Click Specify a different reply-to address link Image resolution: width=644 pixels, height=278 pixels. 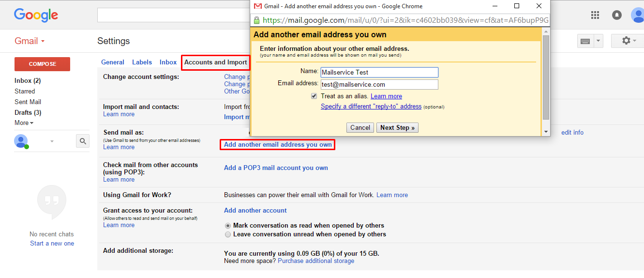click(x=371, y=106)
